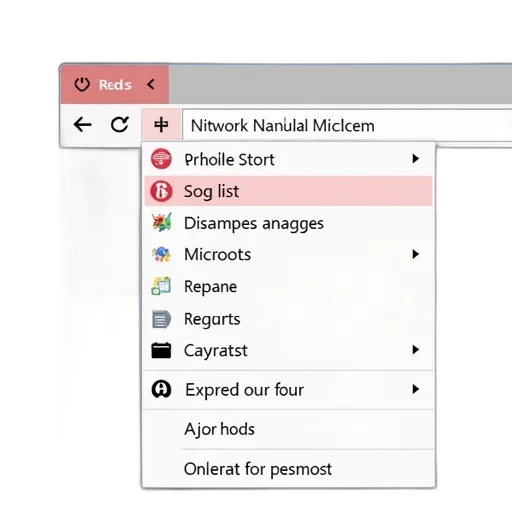The image size is (512, 512).
Task: Choose the Ajor hods menu entry
Action: pyautogui.click(x=289, y=429)
